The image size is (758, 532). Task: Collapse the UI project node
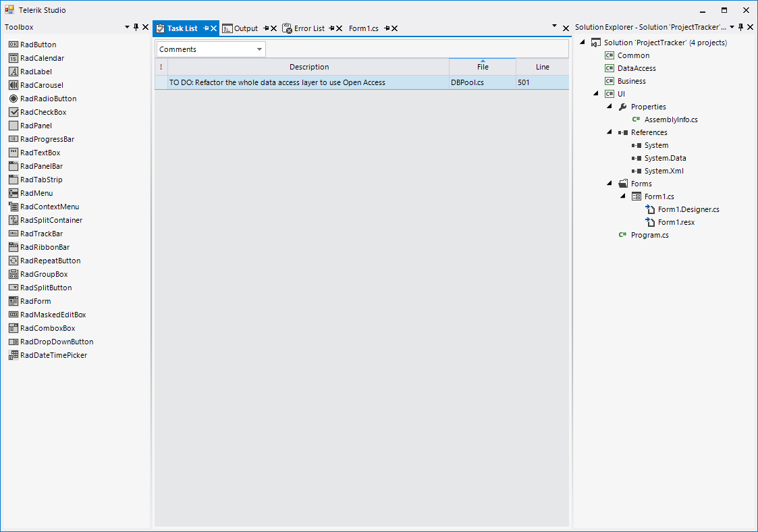pyautogui.click(x=596, y=94)
